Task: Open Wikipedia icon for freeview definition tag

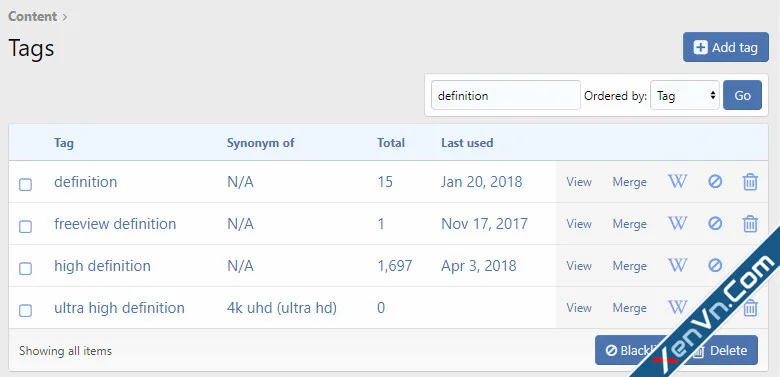Action: coord(677,224)
